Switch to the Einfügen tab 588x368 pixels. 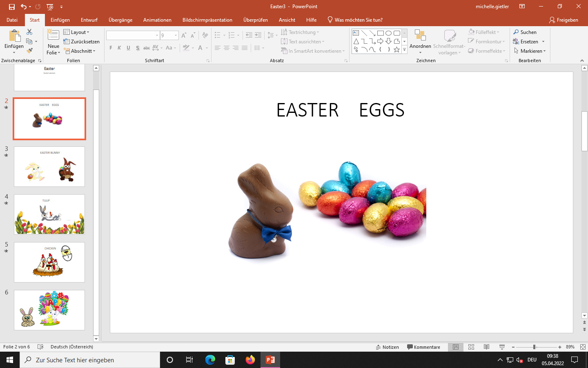[60, 20]
